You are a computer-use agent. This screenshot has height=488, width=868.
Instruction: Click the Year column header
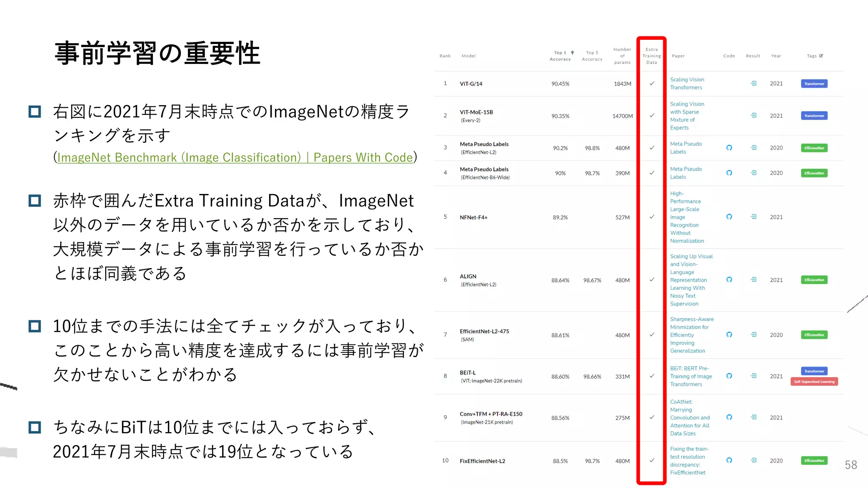coord(776,56)
